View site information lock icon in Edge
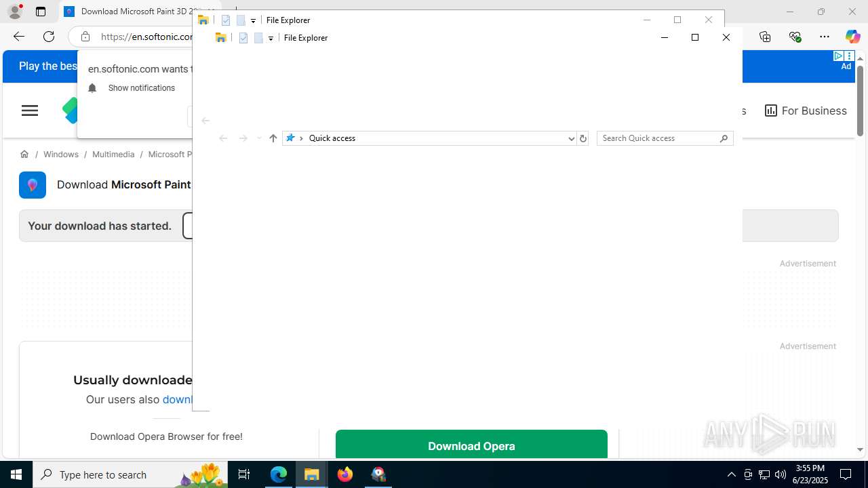The image size is (868, 488). [85, 37]
